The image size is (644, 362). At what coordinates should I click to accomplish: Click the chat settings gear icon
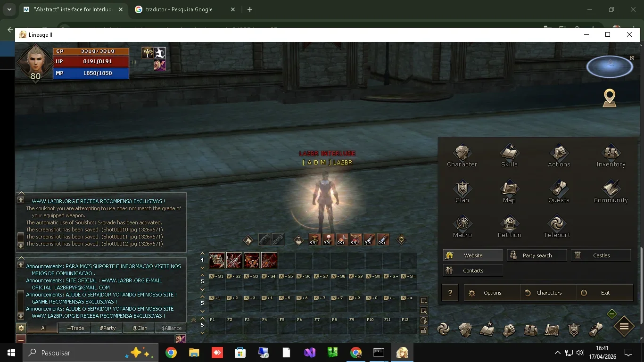[x=21, y=328]
